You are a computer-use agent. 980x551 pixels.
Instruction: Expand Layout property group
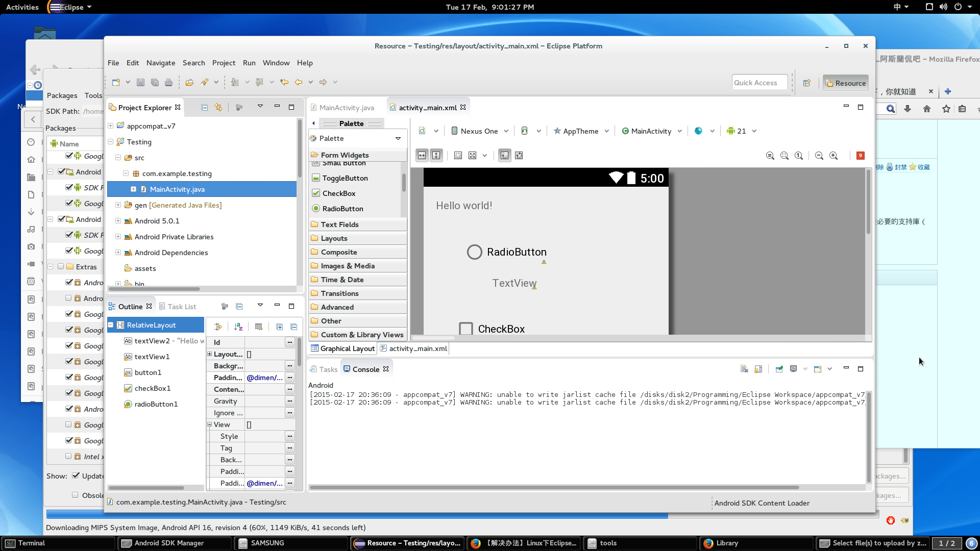point(209,354)
